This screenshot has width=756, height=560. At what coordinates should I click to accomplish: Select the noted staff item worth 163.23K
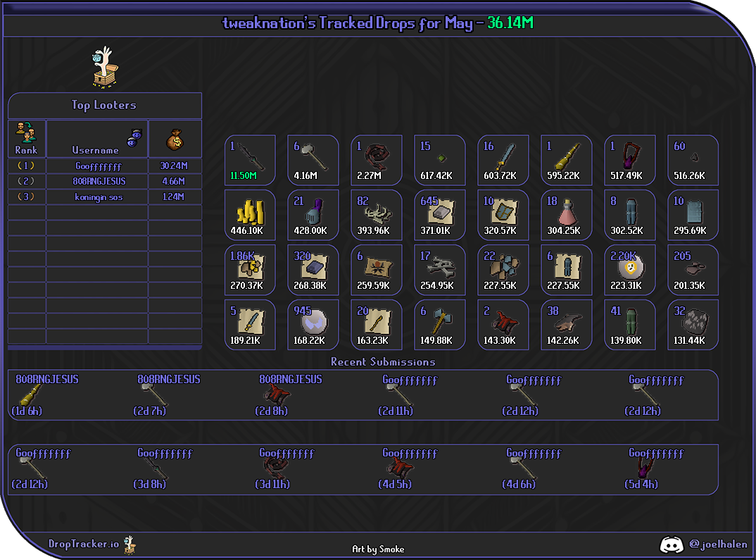(376, 325)
